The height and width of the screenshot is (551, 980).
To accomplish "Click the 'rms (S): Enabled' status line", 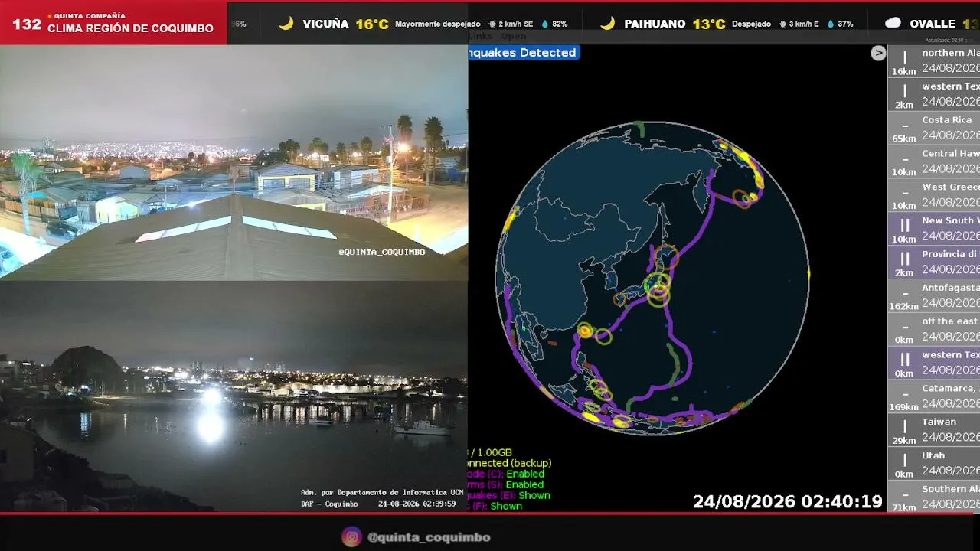I will 506,484.
